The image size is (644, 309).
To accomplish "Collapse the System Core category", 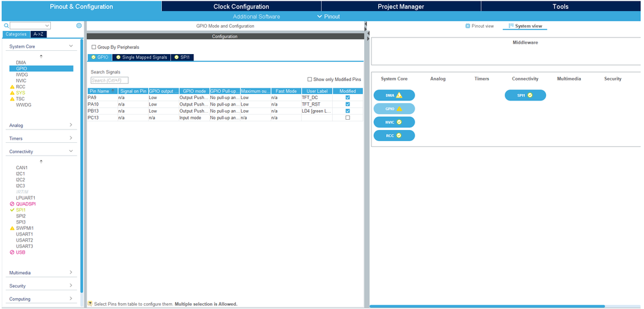I will click(71, 46).
